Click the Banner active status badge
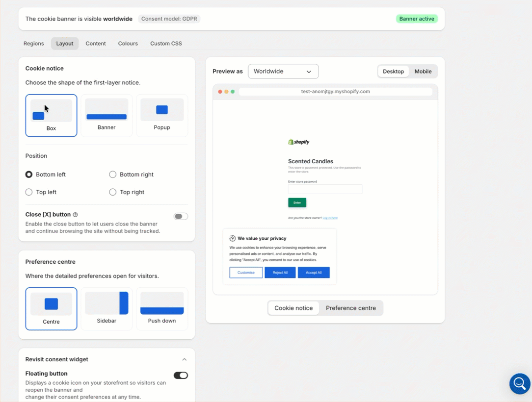This screenshot has height=402, width=532. pyautogui.click(x=417, y=19)
